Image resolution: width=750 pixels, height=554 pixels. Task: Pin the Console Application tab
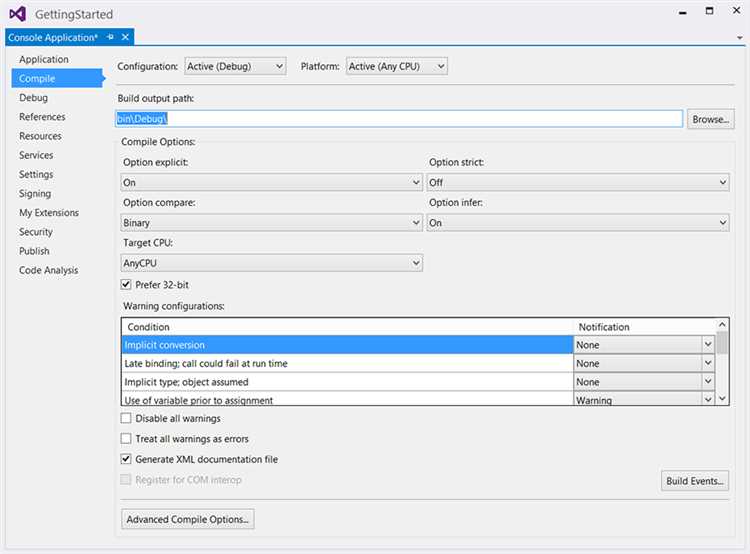110,37
